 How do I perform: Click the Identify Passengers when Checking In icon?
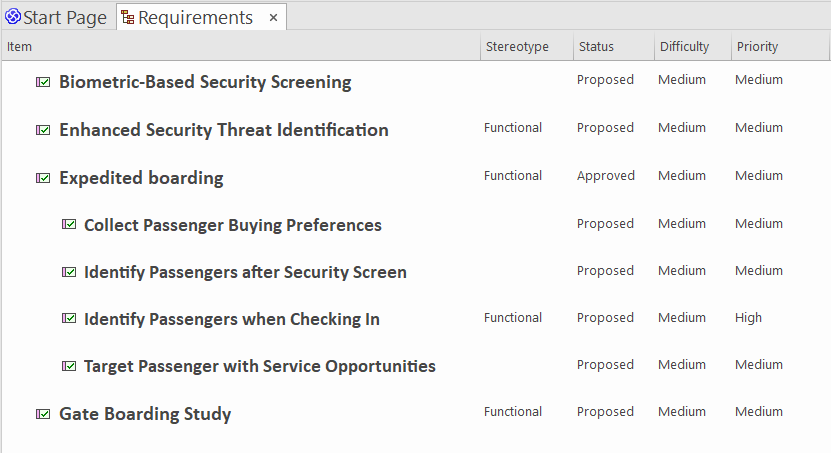tap(69, 319)
